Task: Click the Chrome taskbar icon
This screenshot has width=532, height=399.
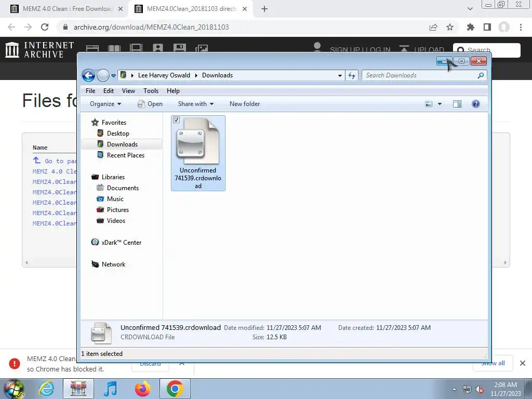Action: click(175, 389)
